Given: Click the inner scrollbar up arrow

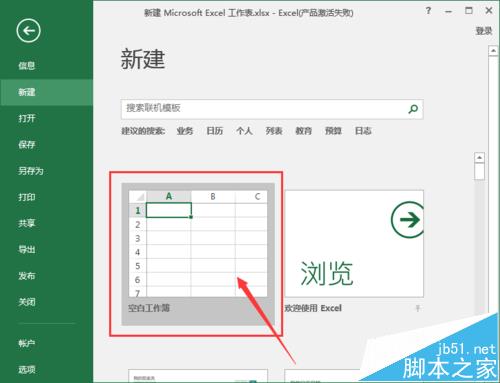Looking at the screenshot, I should pos(479,157).
